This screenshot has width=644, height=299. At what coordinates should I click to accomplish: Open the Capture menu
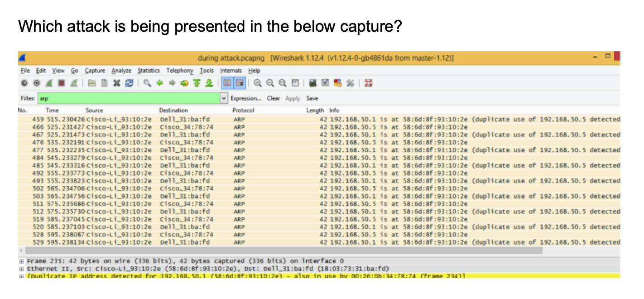[x=95, y=71]
